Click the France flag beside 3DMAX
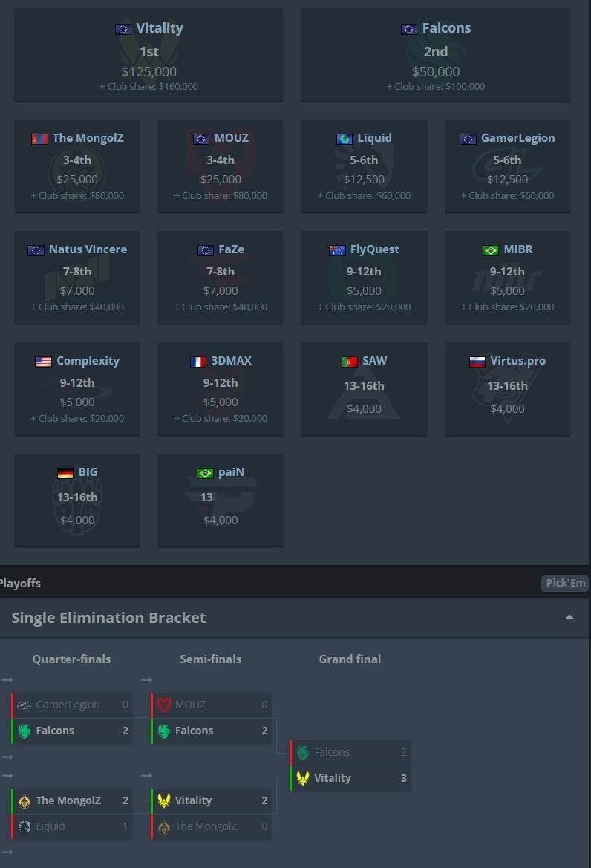Screen dimensions: 591x868 click(x=198, y=362)
